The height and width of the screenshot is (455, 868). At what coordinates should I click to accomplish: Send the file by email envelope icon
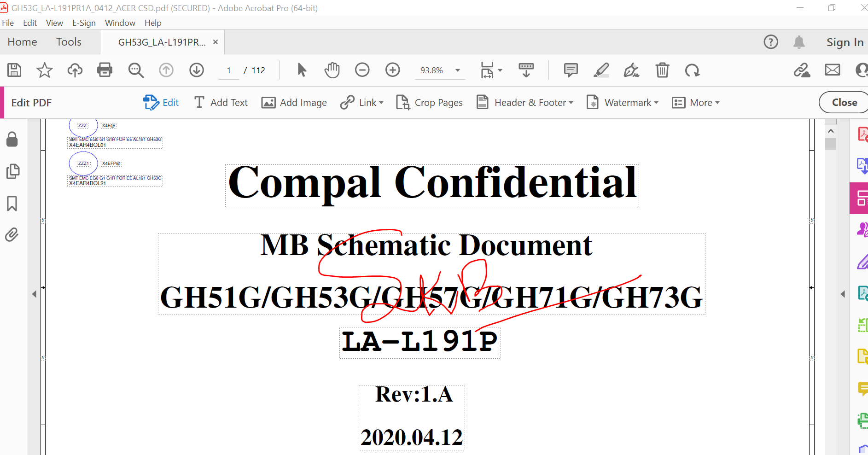click(x=833, y=70)
